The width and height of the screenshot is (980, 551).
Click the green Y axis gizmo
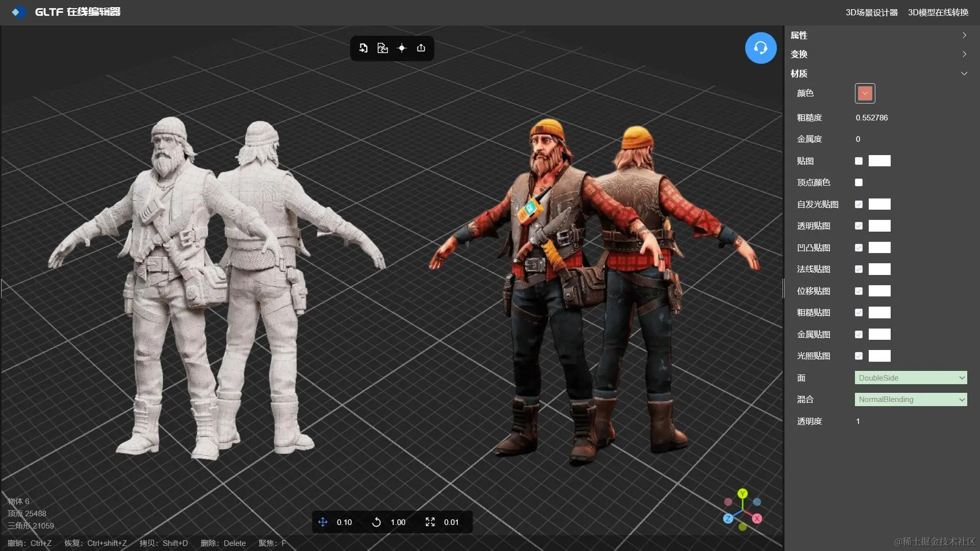743,493
